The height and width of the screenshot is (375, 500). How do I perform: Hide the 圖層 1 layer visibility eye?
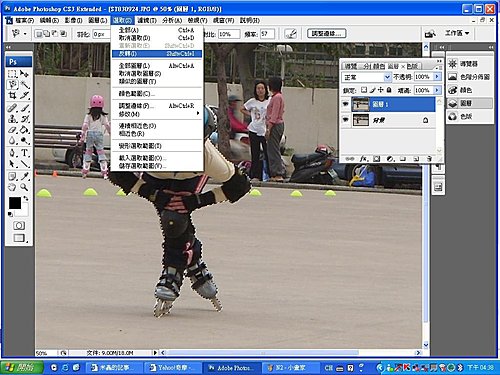tap(346, 104)
